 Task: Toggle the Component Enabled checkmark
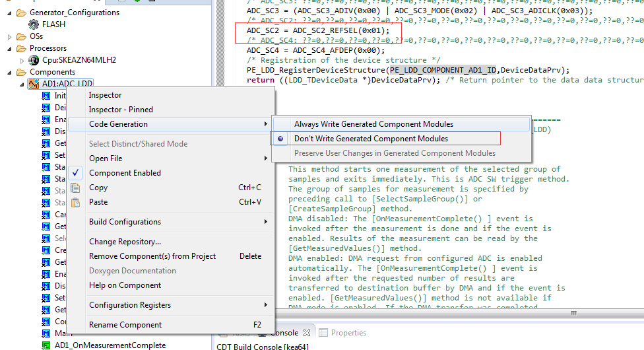tap(76, 173)
